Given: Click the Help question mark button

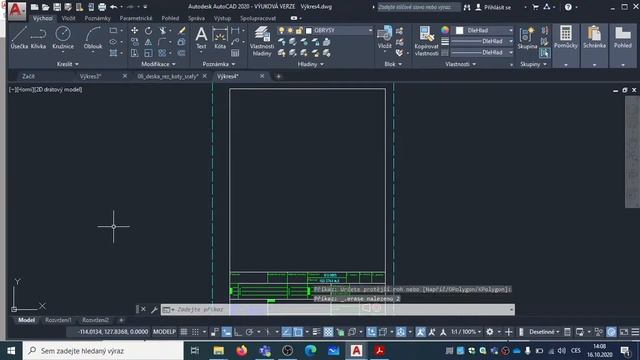Looking at the screenshot, I should coord(568,7).
